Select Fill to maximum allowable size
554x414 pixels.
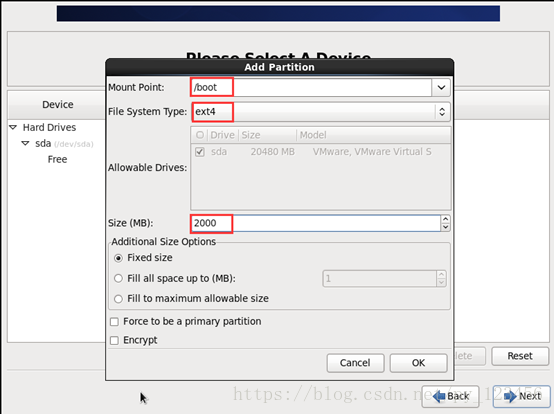click(x=119, y=299)
